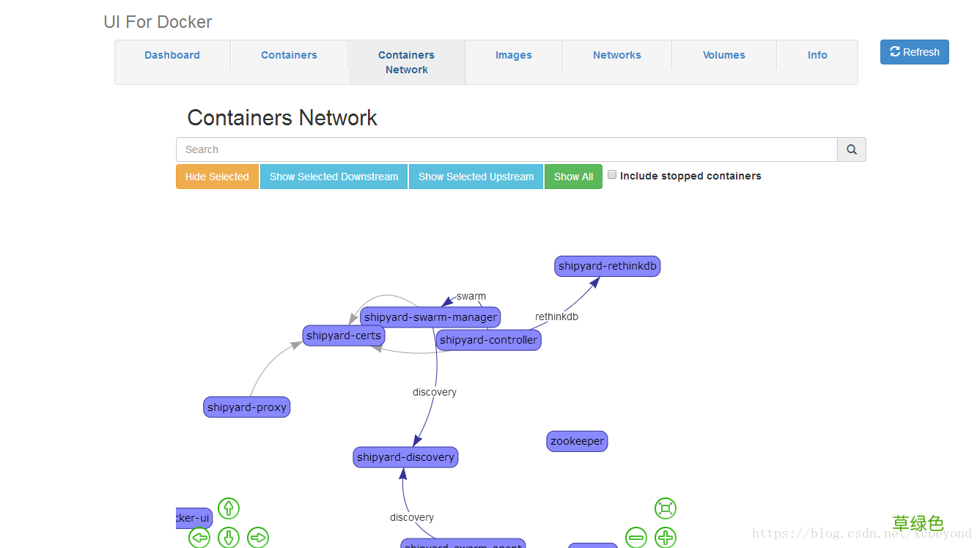
Task: Click Show Selected Downstream
Action: coord(334,176)
